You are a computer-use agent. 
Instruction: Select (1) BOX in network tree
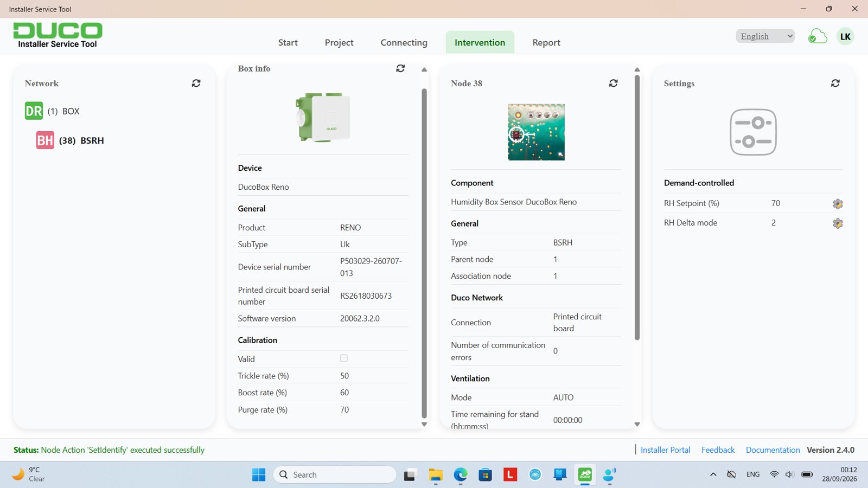click(x=63, y=111)
